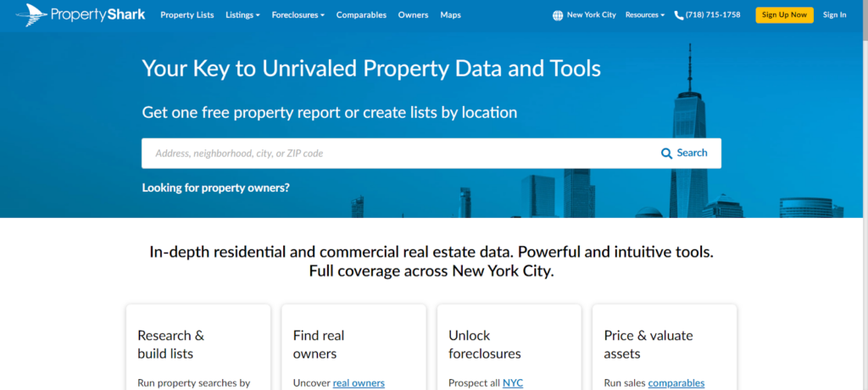Click the Sign In link

(834, 15)
